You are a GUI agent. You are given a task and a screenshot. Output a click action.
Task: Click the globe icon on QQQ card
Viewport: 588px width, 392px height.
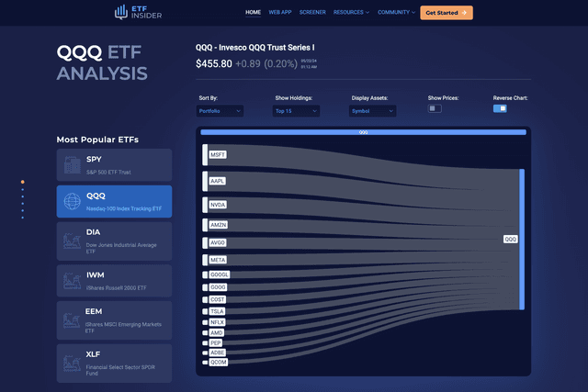tap(72, 202)
